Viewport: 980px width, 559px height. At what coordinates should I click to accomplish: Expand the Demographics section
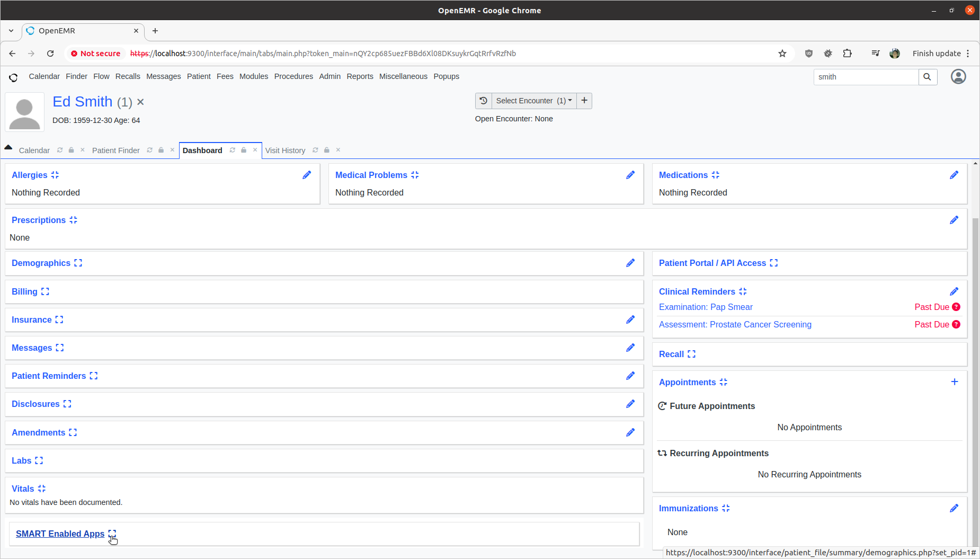coord(78,263)
